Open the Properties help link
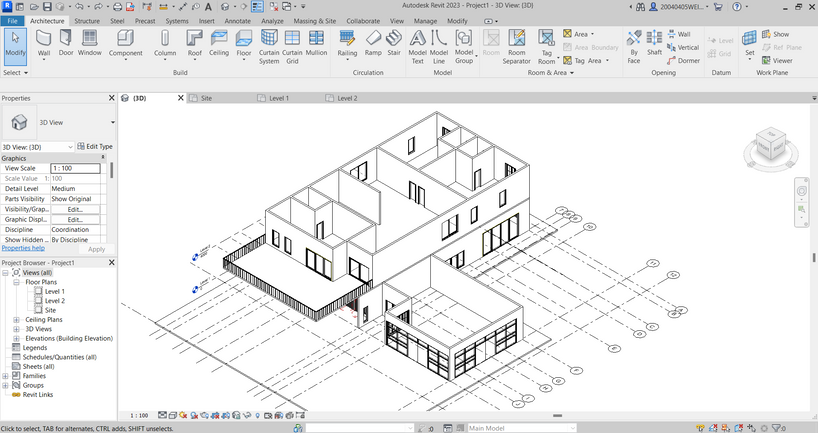 (x=23, y=248)
